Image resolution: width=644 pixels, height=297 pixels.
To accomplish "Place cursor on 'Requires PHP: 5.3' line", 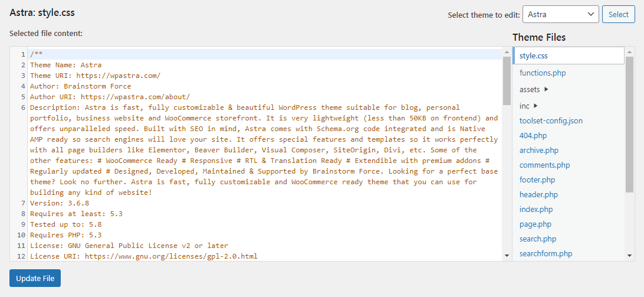I will 65,235.
